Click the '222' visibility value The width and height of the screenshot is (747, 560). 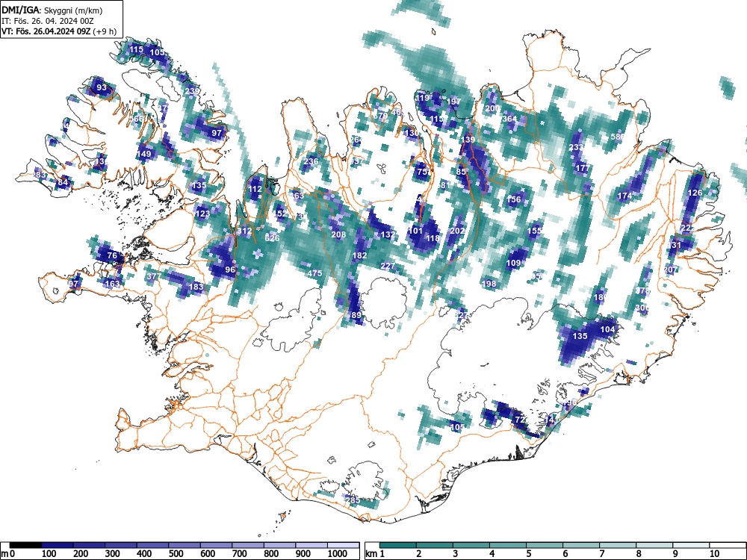(x=688, y=228)
